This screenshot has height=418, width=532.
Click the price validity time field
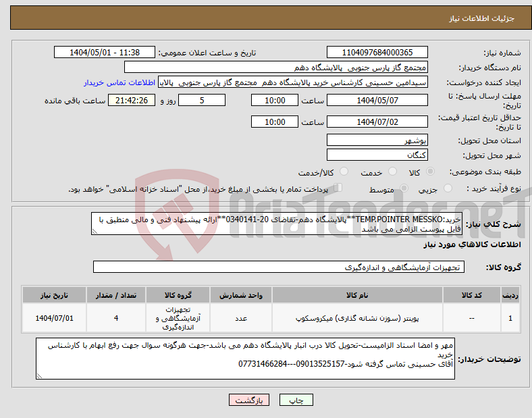coord(275,122)
